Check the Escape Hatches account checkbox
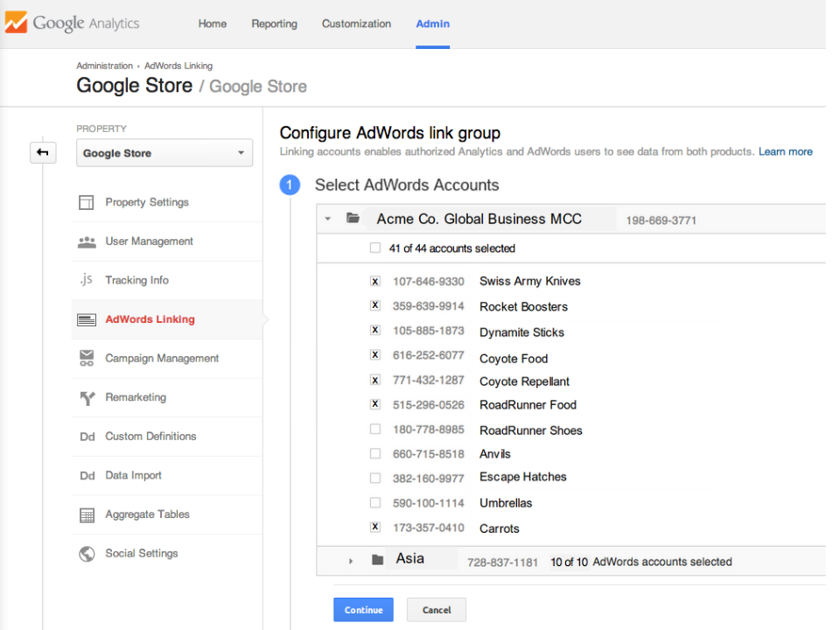This screenshot has height=630, width=840. (x=375, y=478)
